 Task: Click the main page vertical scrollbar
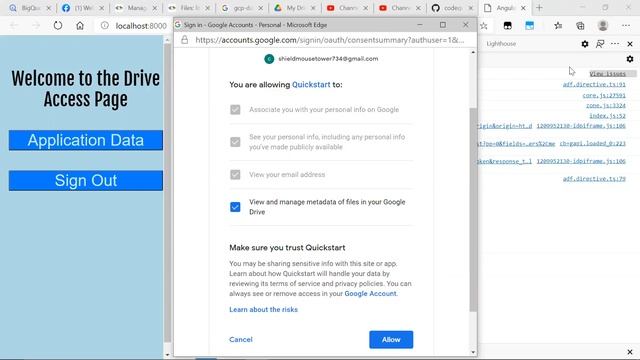(167, 192)
